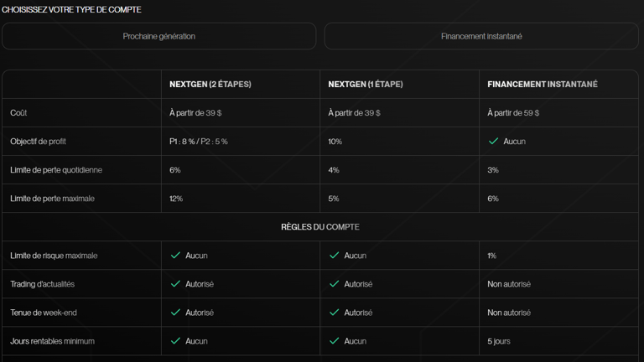
Task: Click the NEXTGEN (2 ÉTAPES) column header
Action: (x=210, y=85)
